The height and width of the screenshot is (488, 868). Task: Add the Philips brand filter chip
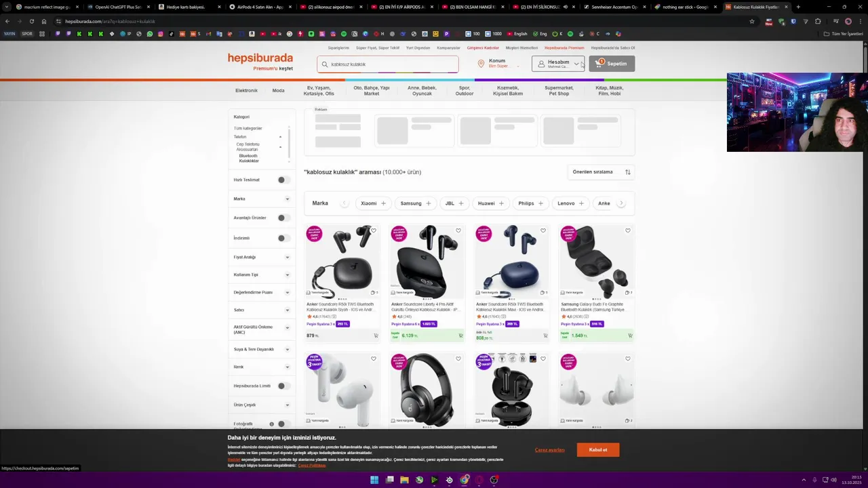[x=531, y=203]
